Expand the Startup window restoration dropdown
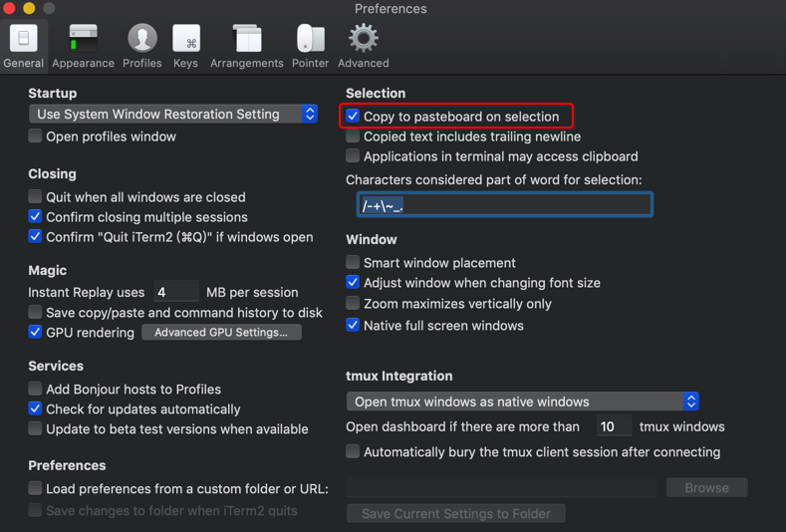The width and height of the screenshot is (786, 532). pos(173,115)
